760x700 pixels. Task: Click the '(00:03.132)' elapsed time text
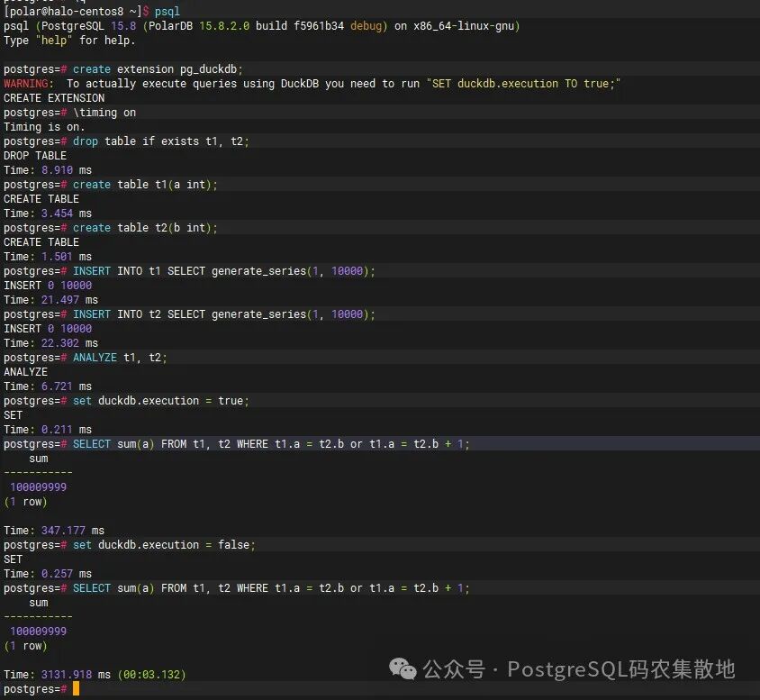point(151,674)
